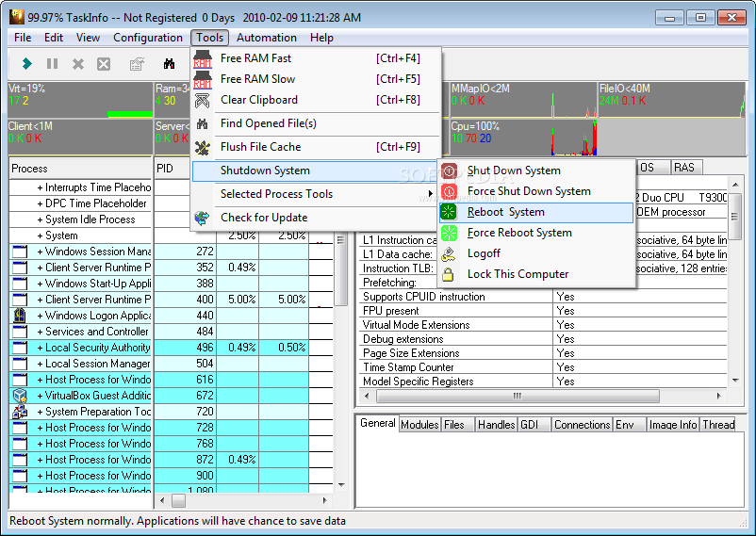Switch to the Handles tab

[496, 425]
